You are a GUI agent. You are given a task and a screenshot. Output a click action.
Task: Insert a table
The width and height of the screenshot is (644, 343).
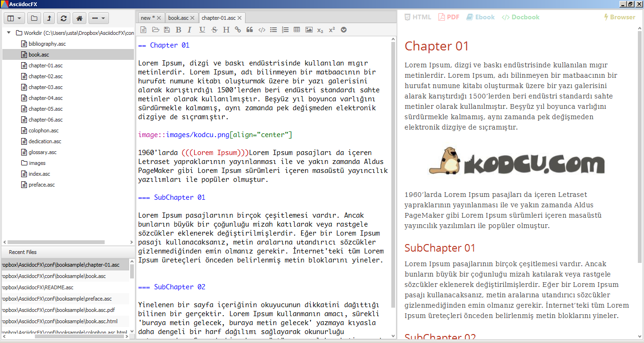(297, 30)
